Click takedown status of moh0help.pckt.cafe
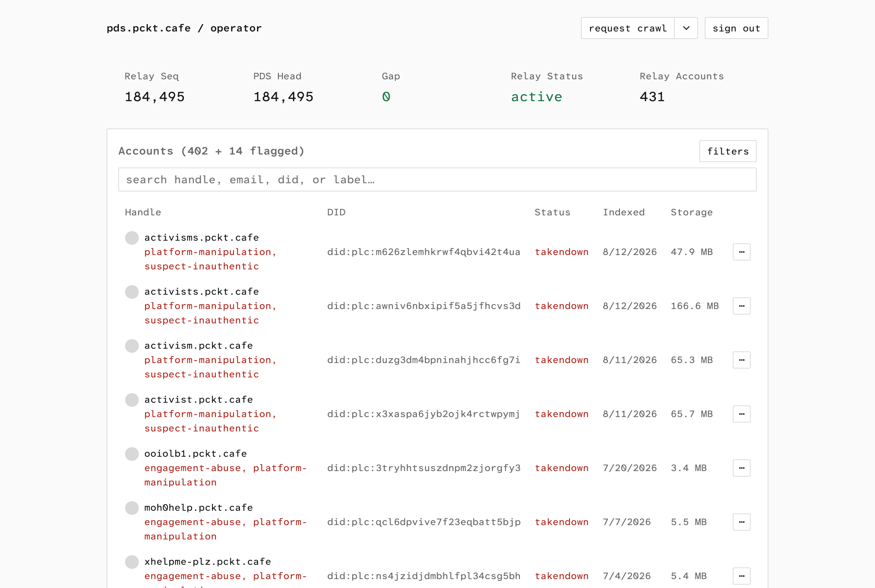 pos(562,522)
